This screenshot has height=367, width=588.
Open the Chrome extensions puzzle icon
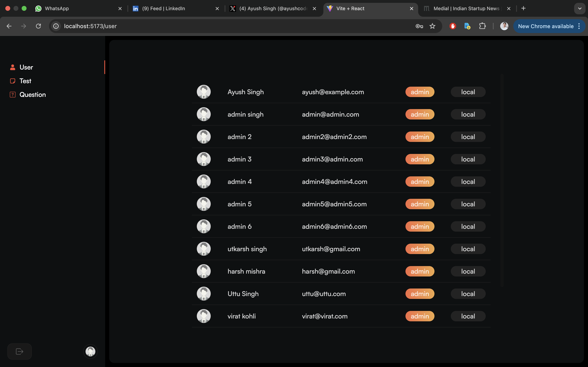pos(482,26)
